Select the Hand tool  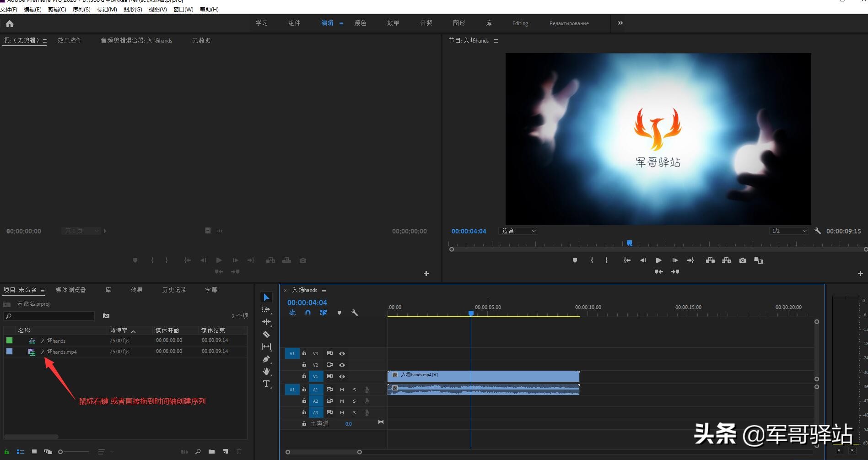click(266, 371)
